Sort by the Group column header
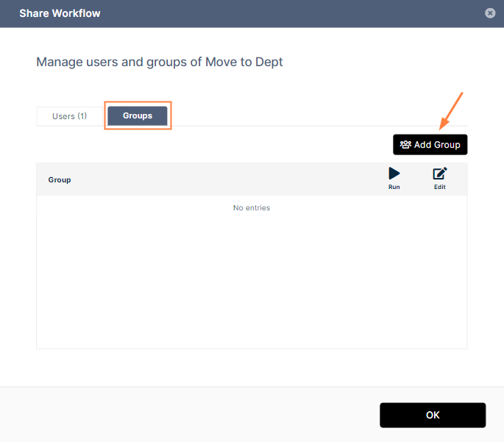The image size is (504, 442). 60,179
